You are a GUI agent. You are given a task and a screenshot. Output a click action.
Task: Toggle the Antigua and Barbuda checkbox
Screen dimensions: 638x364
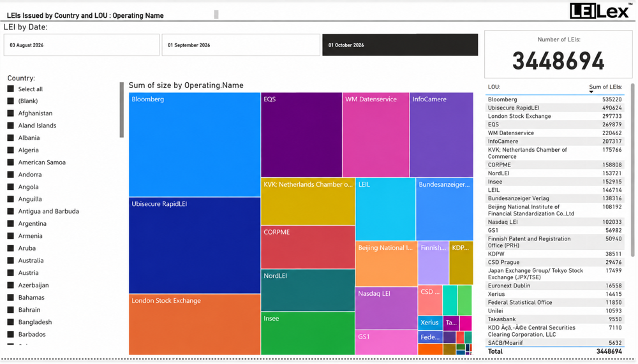click(x=11, y=211)
